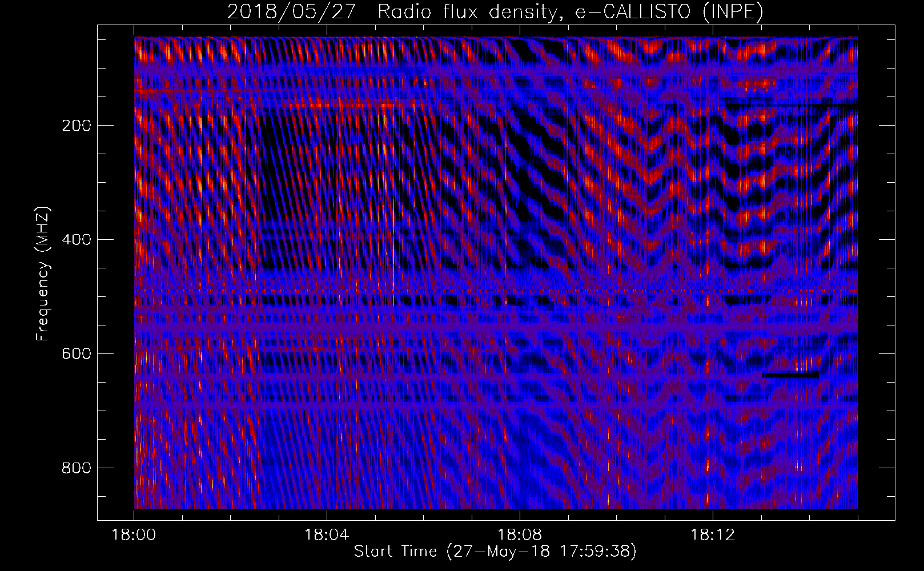The width and height of the screenshot is (924, 571).
Task: Select the 'Frequency (MHZ)' axis label
Action: pos(43,274)
